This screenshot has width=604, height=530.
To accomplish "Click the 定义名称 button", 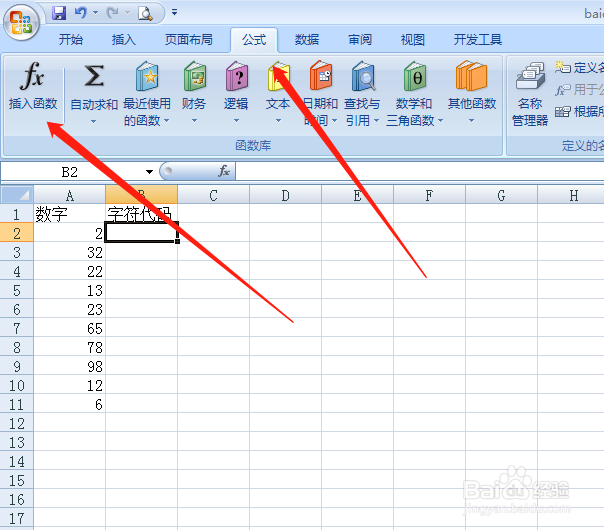I will click(579, 67).
